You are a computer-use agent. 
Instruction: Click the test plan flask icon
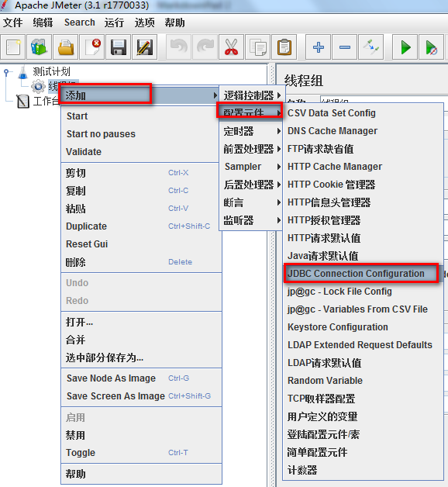(x=22, y=72)
